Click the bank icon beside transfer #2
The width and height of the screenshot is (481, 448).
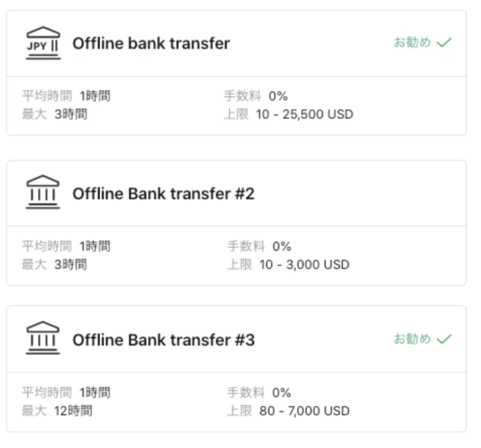(x=43, y=192)
